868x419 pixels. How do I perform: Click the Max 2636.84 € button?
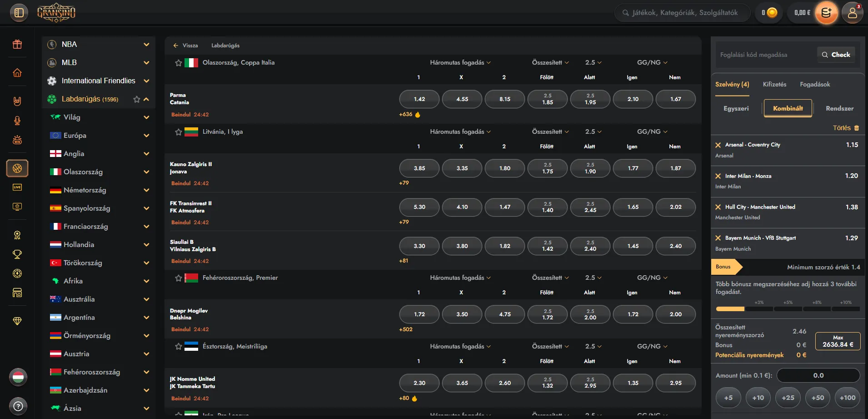coord(838,341)
